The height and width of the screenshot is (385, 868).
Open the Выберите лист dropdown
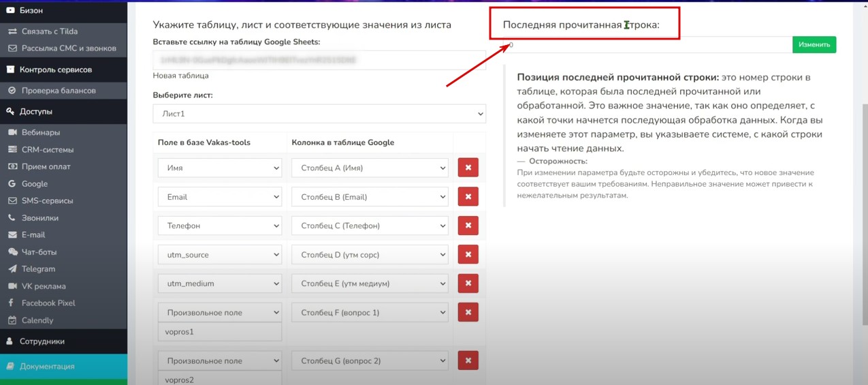click(x=319, y=114)
